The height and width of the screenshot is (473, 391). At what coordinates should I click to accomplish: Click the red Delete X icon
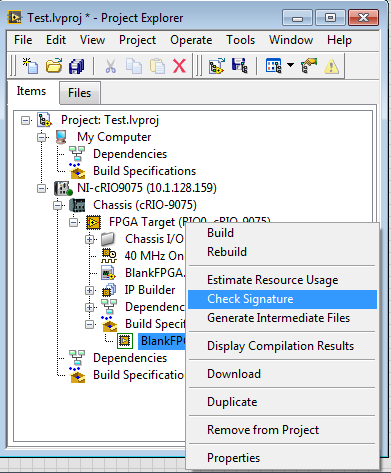[x=180, y=66]
